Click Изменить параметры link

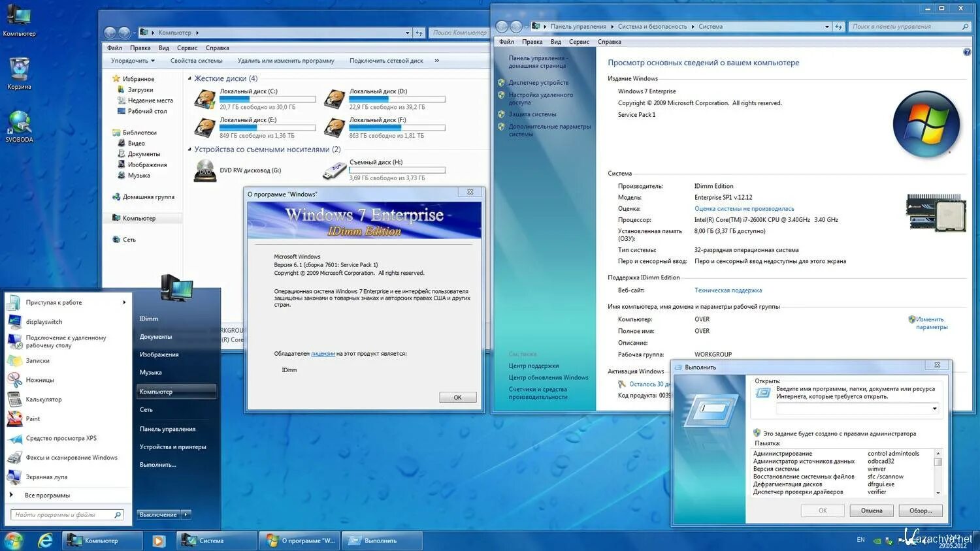pos(930,323)
